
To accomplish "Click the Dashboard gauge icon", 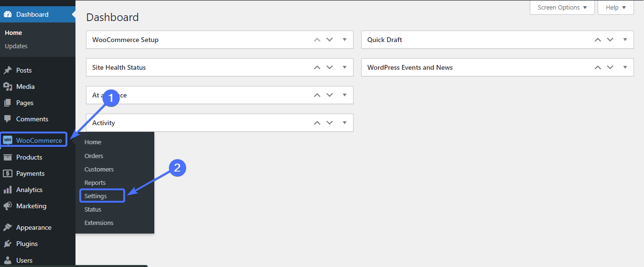I will click(x=8, y=14).
